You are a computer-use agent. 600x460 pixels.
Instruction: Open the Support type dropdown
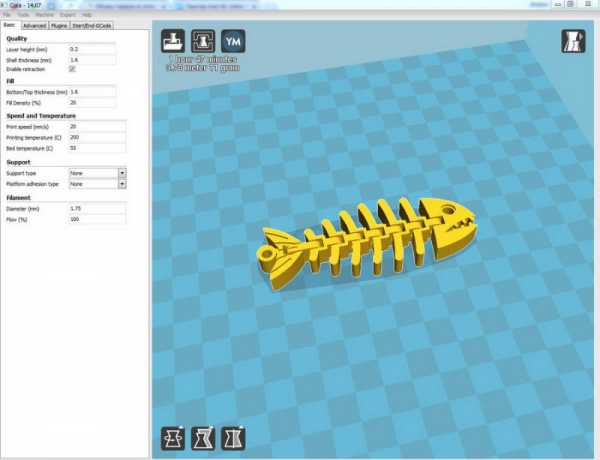click(97, 173)
